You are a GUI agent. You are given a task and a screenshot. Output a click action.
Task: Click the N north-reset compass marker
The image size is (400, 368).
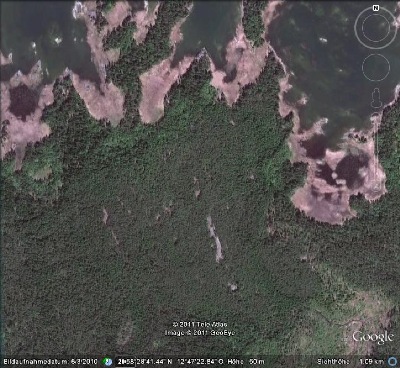pos(376,7)
